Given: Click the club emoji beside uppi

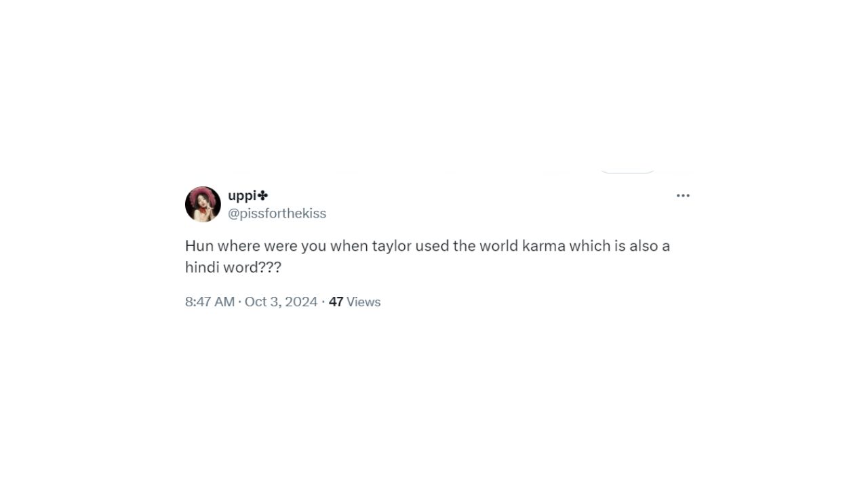Looking at the screenshot, I should coord(263,196).
